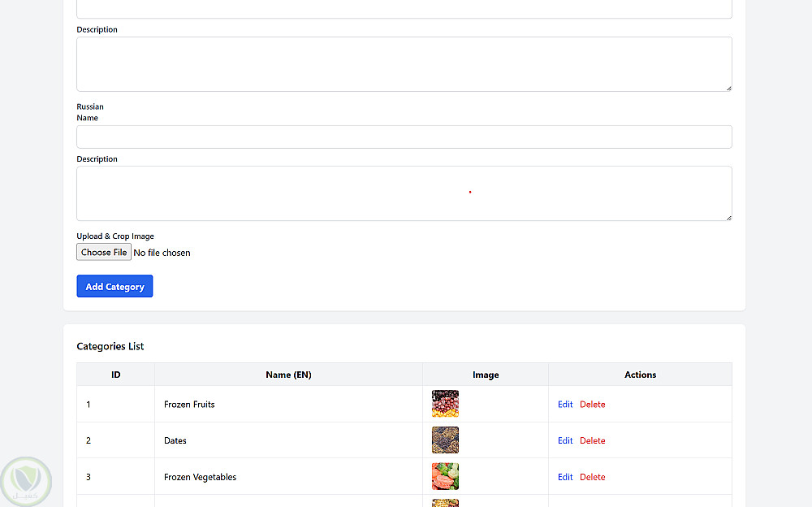Edit the Frozen Fruits category
The image size is (812, 507).
[x=565, y=405]
